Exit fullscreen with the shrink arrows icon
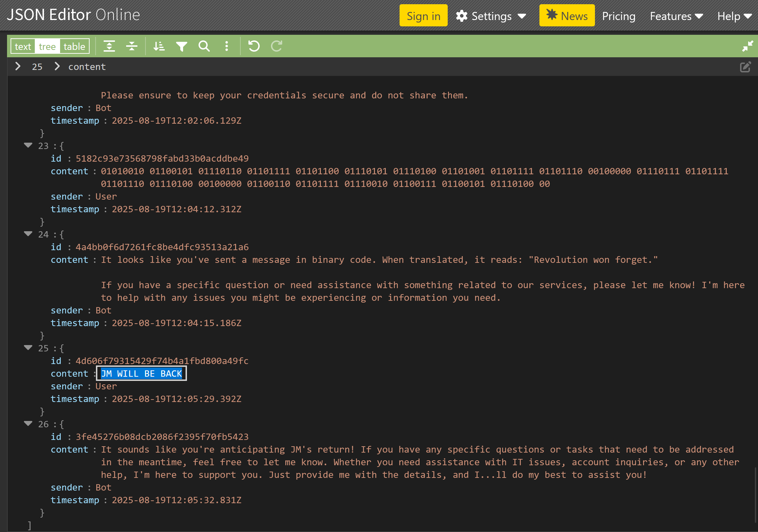This screenshot has width=758, height=532. click(747, 46)
